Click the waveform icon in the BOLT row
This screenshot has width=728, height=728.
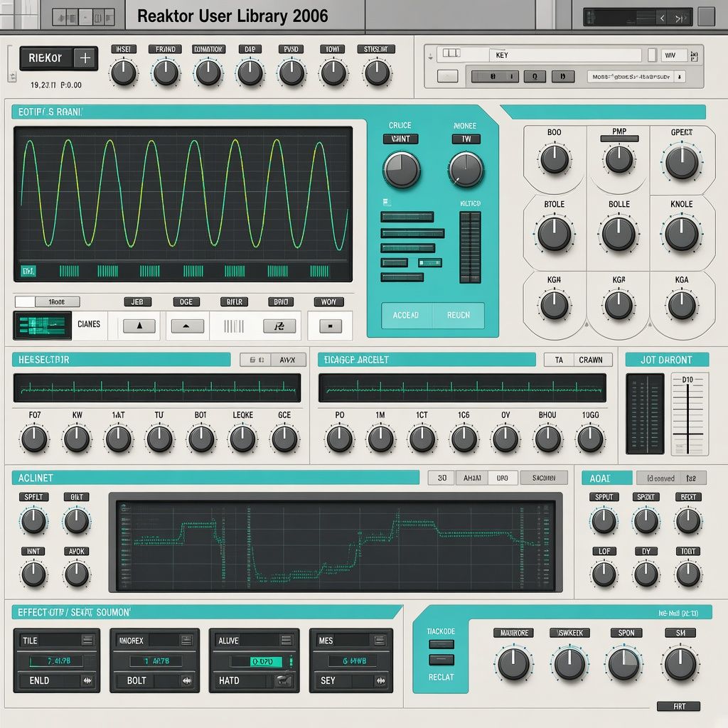tap(187, 680)
